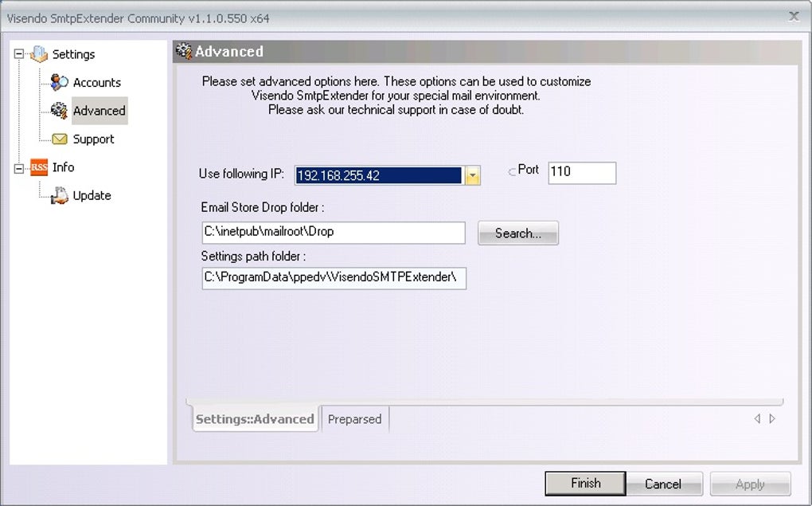
Task: Collapse the Info tree node
Action: (18, 168)
